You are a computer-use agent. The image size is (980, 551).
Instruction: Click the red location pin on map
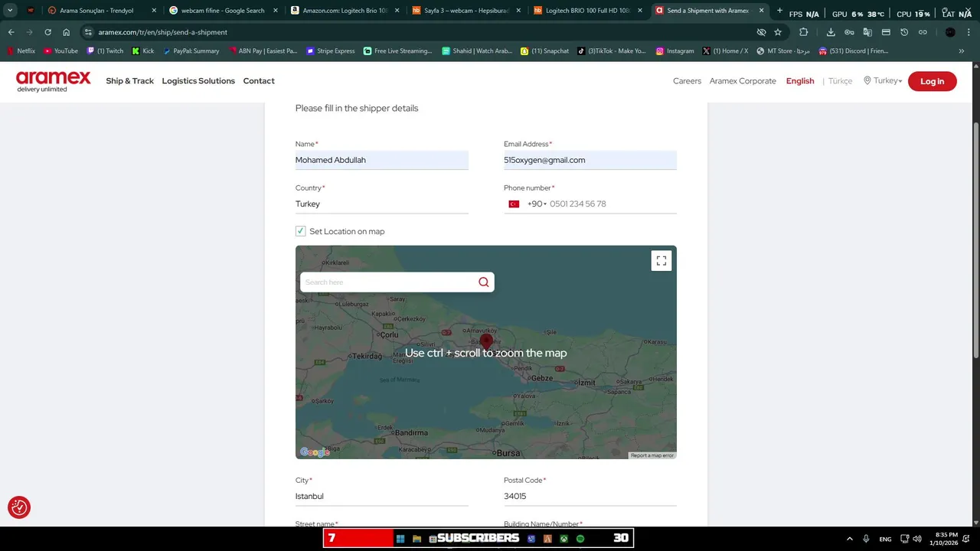[486, 342]
